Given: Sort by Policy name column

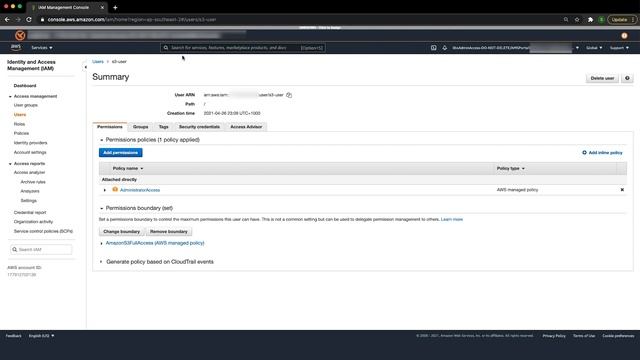Looking at the screenshot, I should [128, 169].
